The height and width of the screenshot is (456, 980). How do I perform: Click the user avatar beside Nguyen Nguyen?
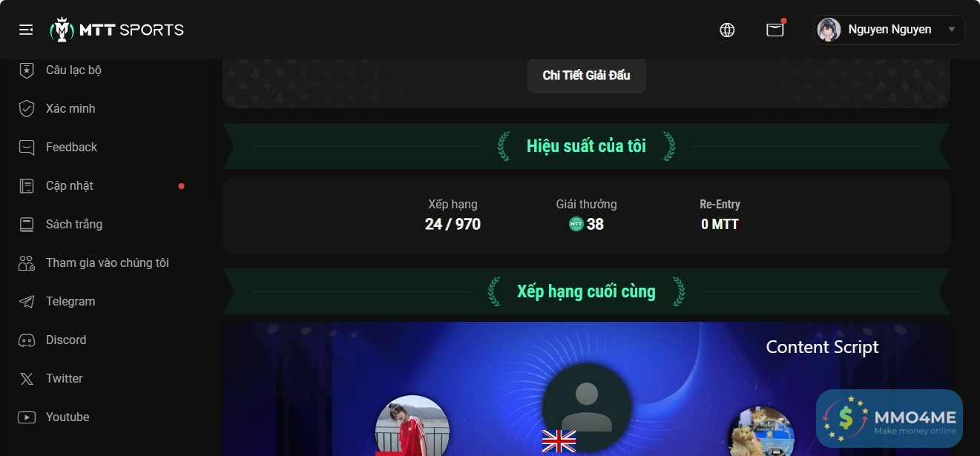pyautogui.click(x=829, y=30)
